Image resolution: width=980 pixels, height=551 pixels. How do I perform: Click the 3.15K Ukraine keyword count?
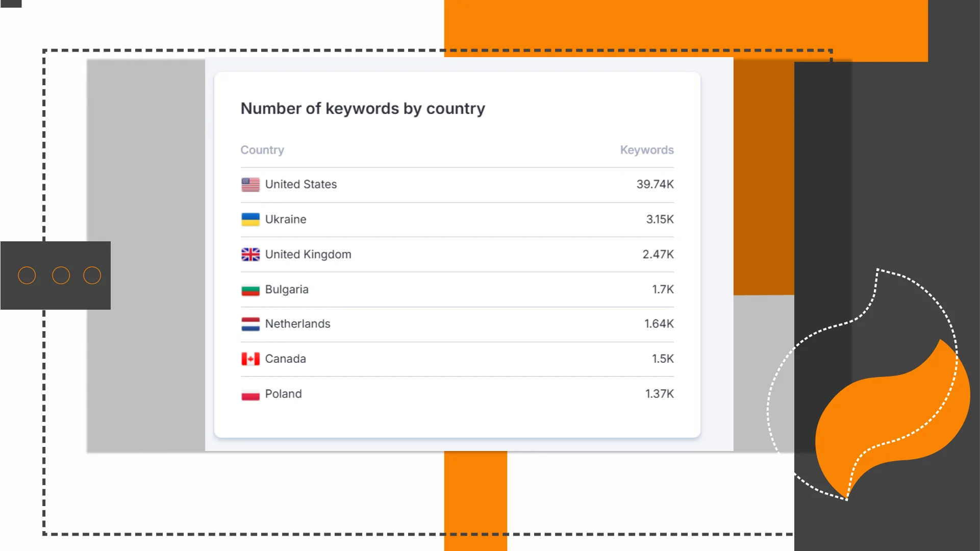660,219
